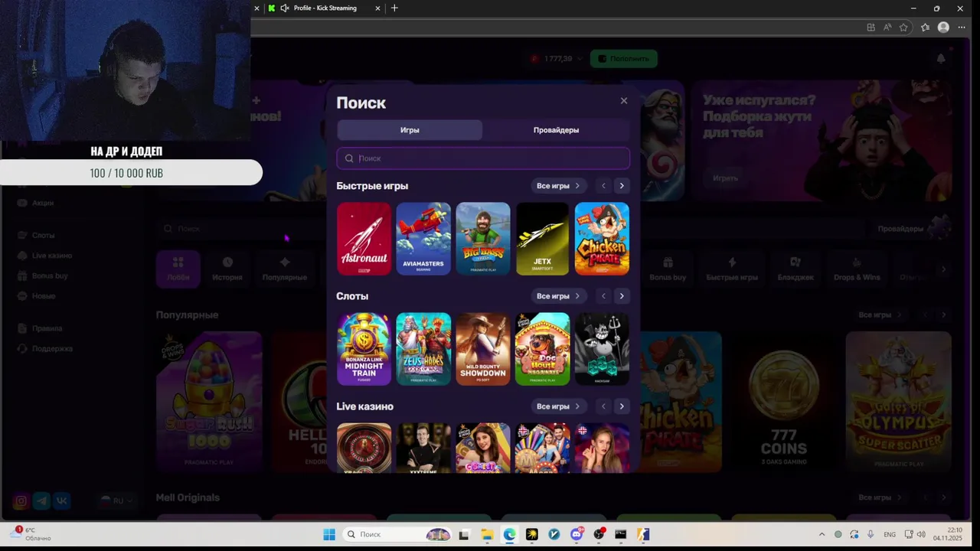Screen dimensions: 980x551
Task: Add page to browser favorites
Action: coord(903,28)
